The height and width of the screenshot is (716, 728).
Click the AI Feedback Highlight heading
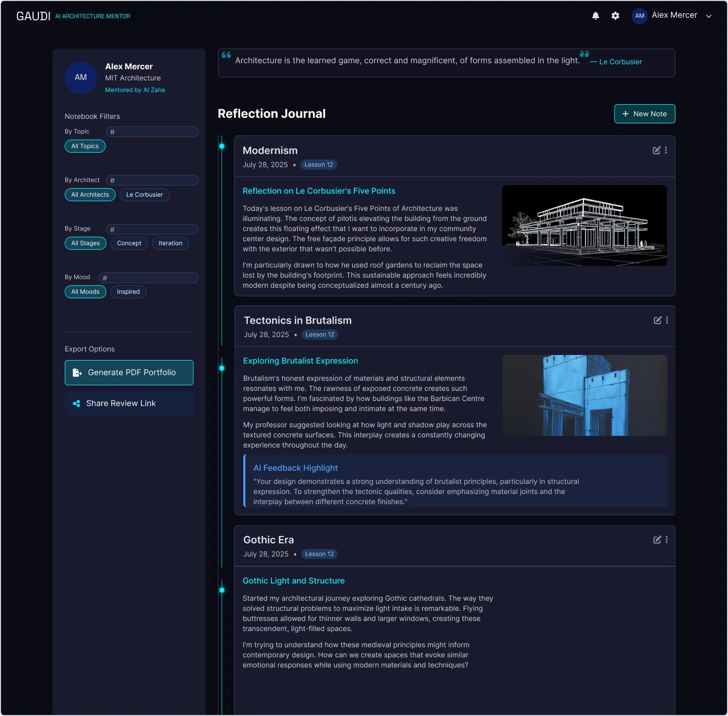tap(296, 468)
